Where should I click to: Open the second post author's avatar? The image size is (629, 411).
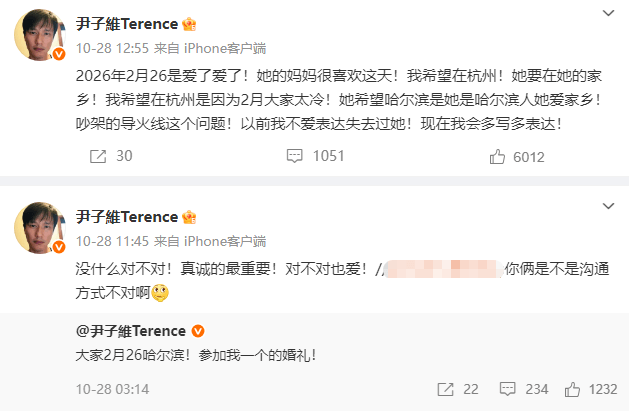click(37, 231)
